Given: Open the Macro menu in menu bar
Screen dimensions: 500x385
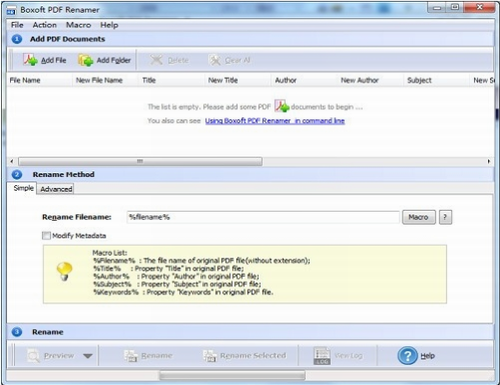Looking at the screenshot, I should coord(78,25).
